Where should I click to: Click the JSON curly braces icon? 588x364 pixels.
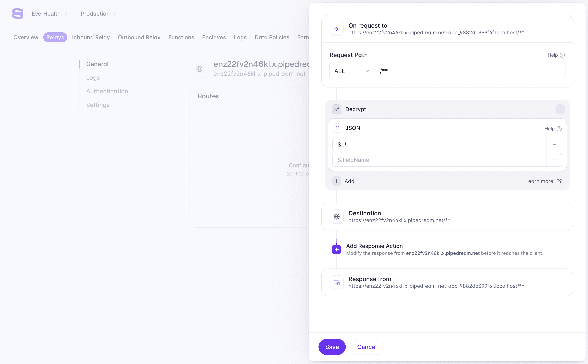point(337,128)
